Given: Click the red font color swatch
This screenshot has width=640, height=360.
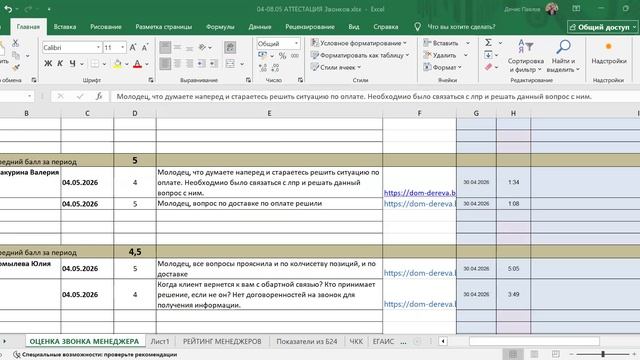Looking at the screenshot, I should click(138, 64).
